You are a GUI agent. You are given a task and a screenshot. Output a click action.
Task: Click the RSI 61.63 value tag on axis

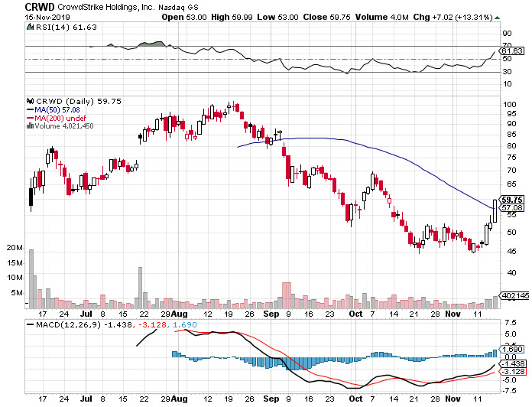pyautogui.click(x=513, y=51)
